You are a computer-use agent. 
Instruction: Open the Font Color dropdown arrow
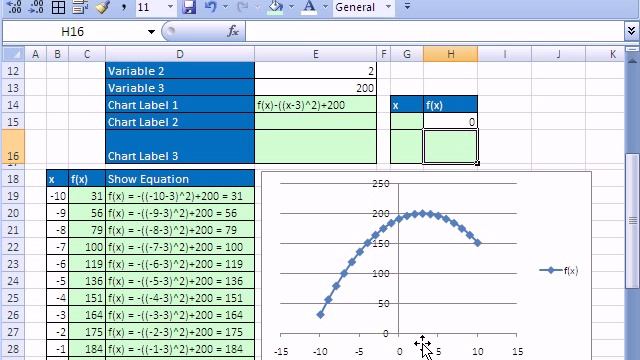pos(325,7)
